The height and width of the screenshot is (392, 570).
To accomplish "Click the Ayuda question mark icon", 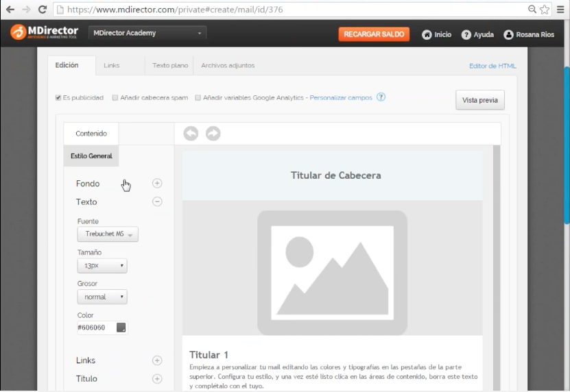I will 466,34.
